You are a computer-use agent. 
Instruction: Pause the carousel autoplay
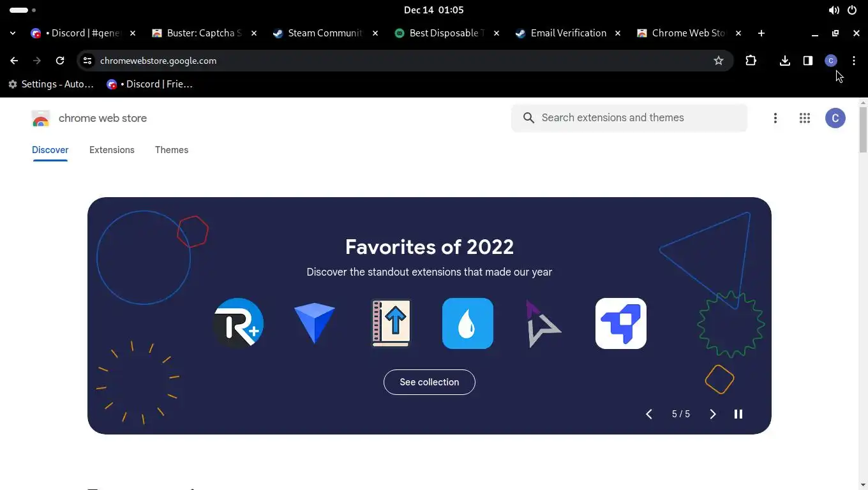[x=738, y=414]
